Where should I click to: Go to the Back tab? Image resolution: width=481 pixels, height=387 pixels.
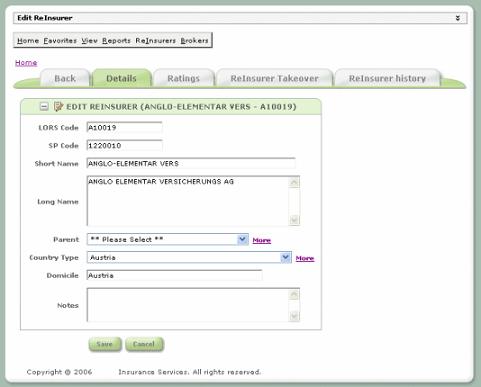[x=65, y=79]
